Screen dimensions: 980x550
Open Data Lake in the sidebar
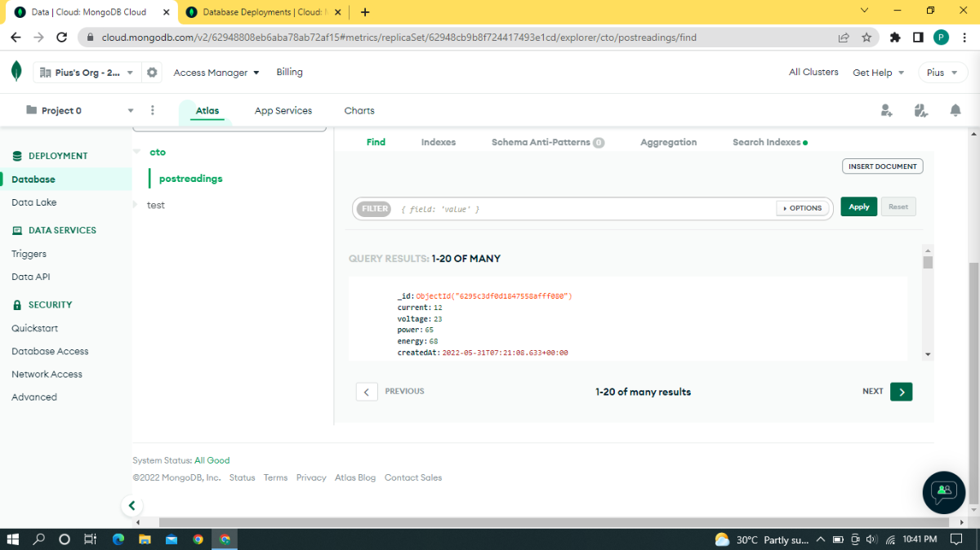[34, 202]
